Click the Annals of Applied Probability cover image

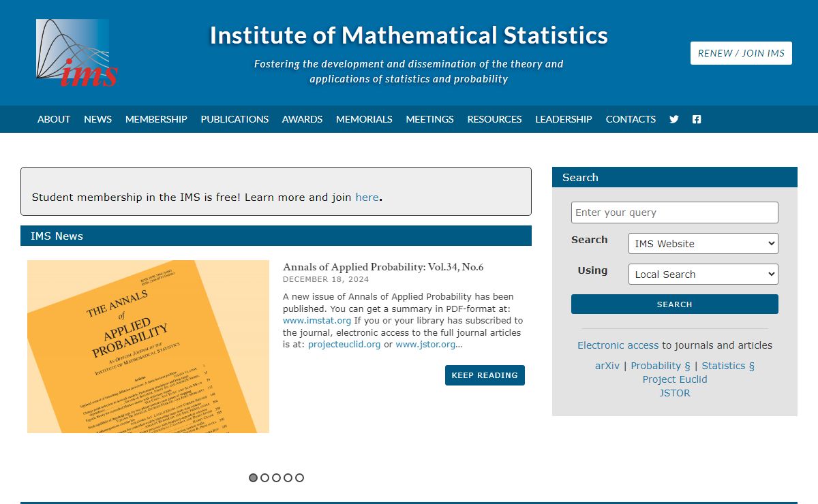click(x=149, y=347)
